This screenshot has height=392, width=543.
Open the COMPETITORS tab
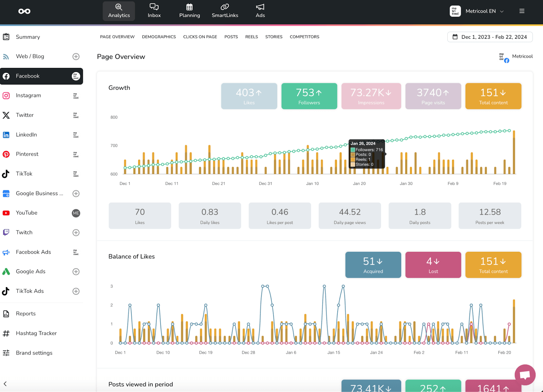point(304,37)
